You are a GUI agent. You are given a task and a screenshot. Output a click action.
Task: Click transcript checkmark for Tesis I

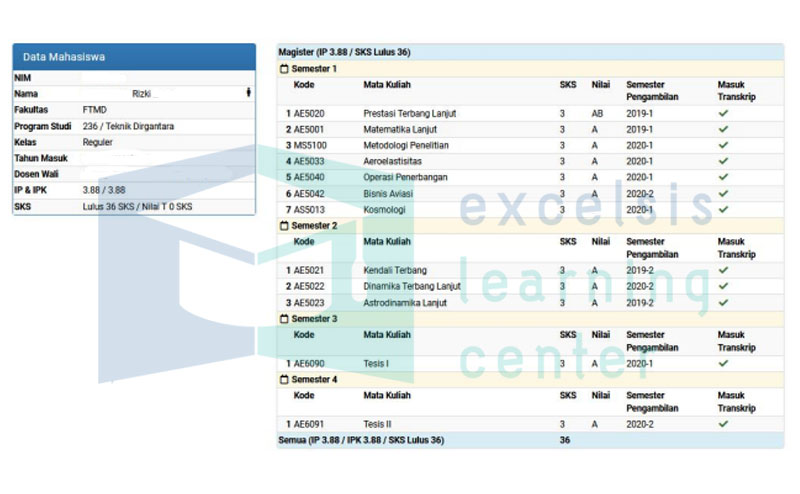[723, 363]
